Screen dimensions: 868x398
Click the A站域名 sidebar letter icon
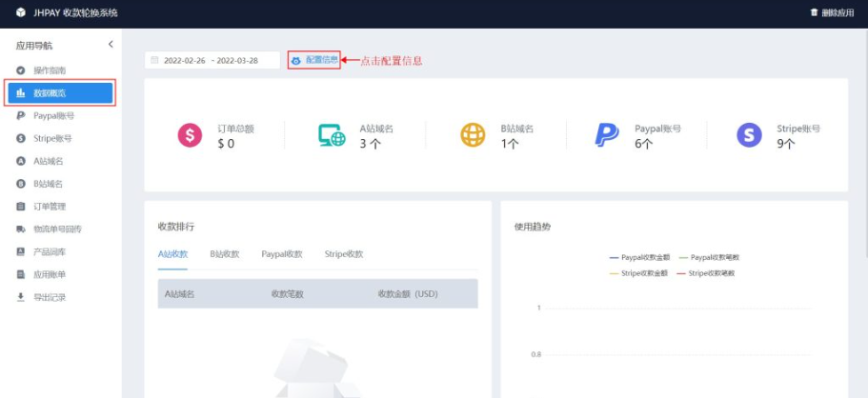20,161
